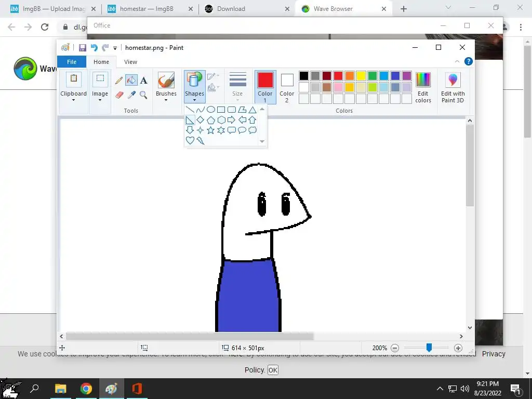Choose the Curve shape
This screenshot has height=399, width=532.
tap(200, 110)
